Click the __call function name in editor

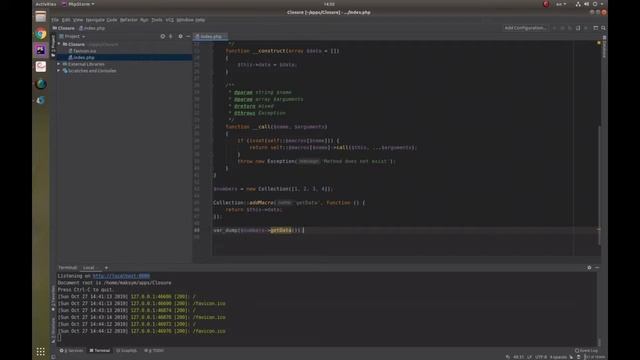click(x=261, y=127)
